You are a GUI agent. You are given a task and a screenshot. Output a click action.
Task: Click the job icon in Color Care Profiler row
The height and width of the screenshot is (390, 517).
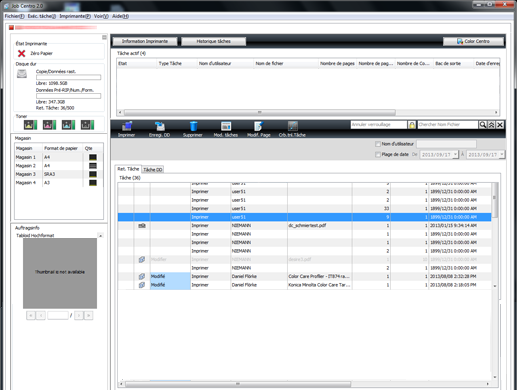pos(142,276)
